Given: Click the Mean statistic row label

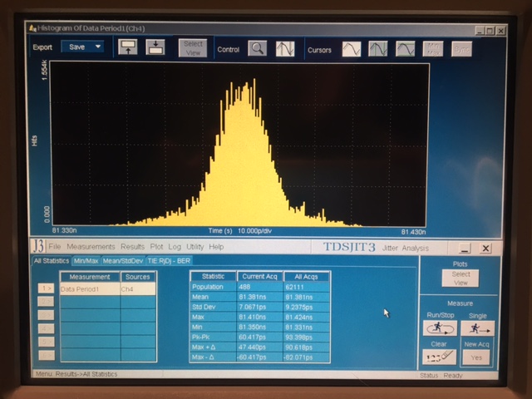Looking at the screenshot, I should (x=213, y=297).
